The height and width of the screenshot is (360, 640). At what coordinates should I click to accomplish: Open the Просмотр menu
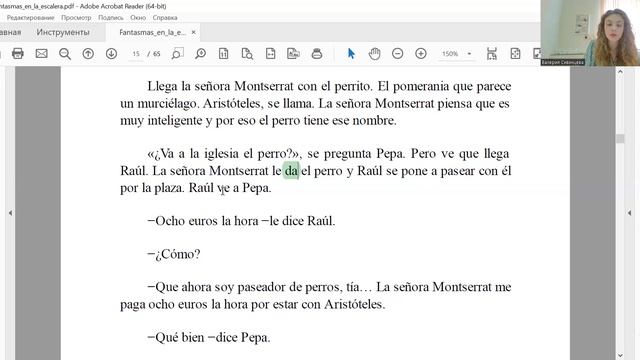pyautogui.click(x=76, y=18)
